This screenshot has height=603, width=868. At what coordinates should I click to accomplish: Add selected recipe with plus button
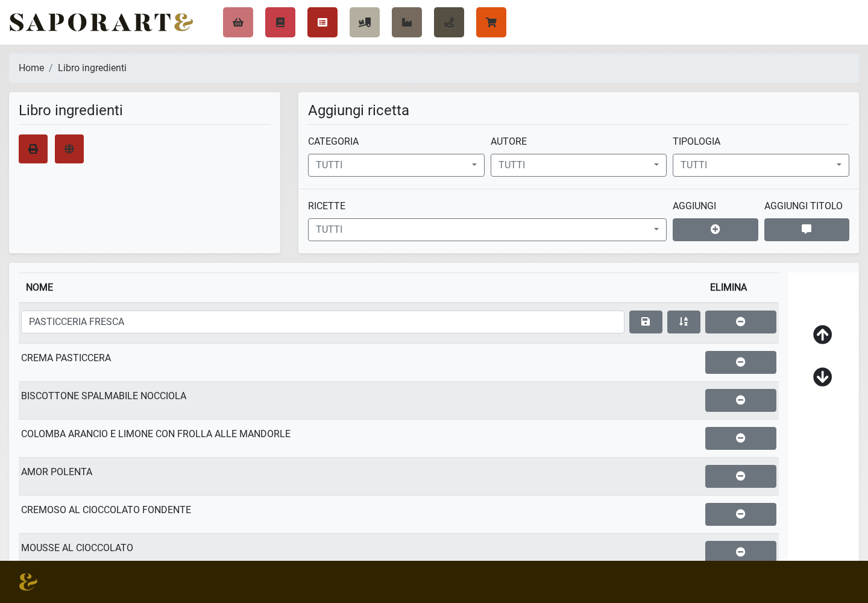tap(715, 230)
